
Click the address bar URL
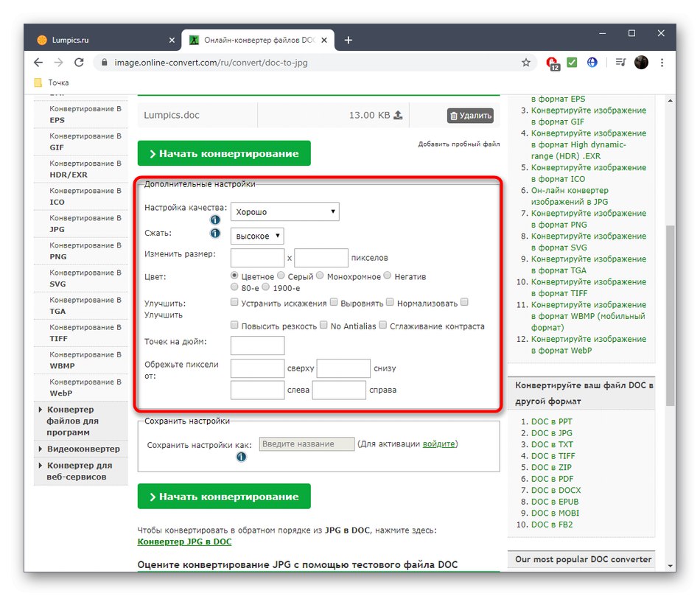211,63
